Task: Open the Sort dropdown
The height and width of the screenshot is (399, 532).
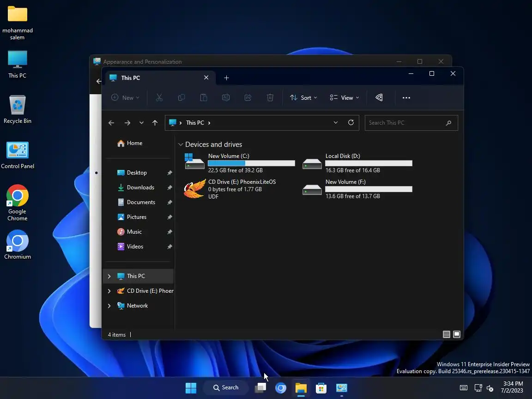Action: click(303, 98)
